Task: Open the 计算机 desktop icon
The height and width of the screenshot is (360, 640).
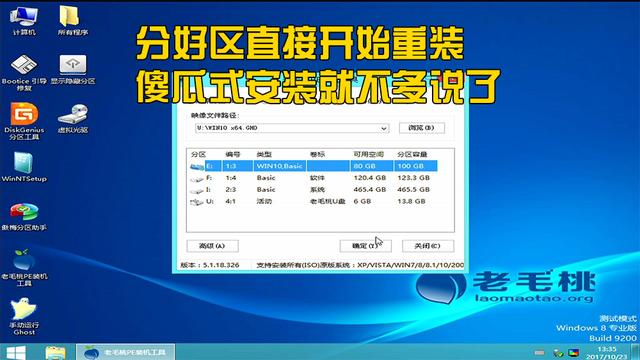Action: (x=24, y=20)
